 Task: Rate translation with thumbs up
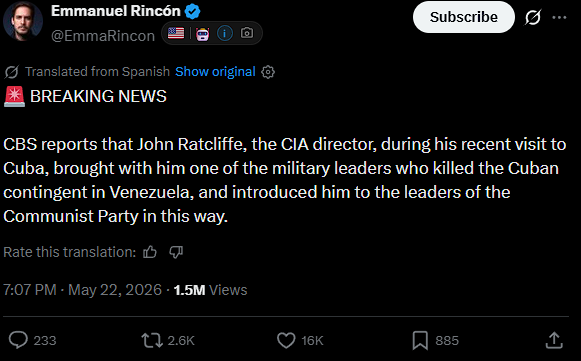pos(150,252)
